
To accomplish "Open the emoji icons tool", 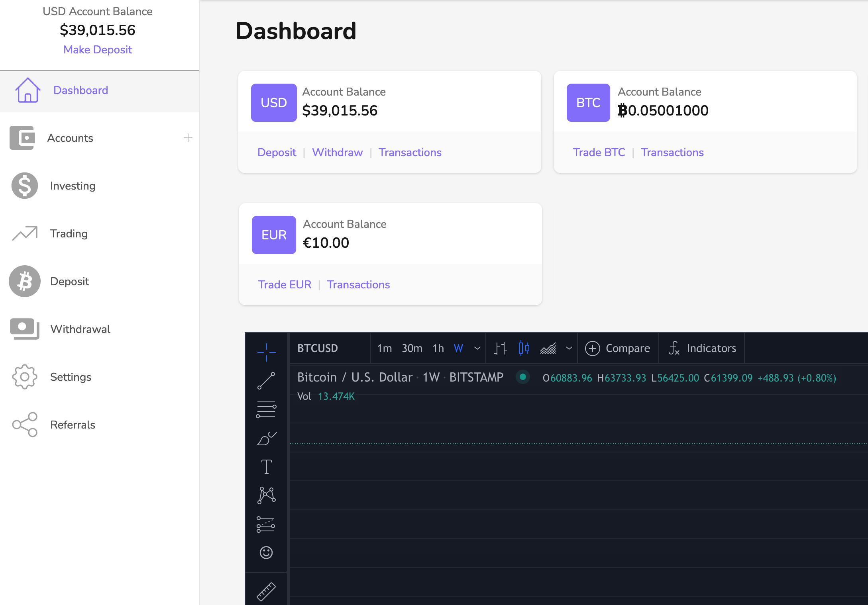I will 266,552.
